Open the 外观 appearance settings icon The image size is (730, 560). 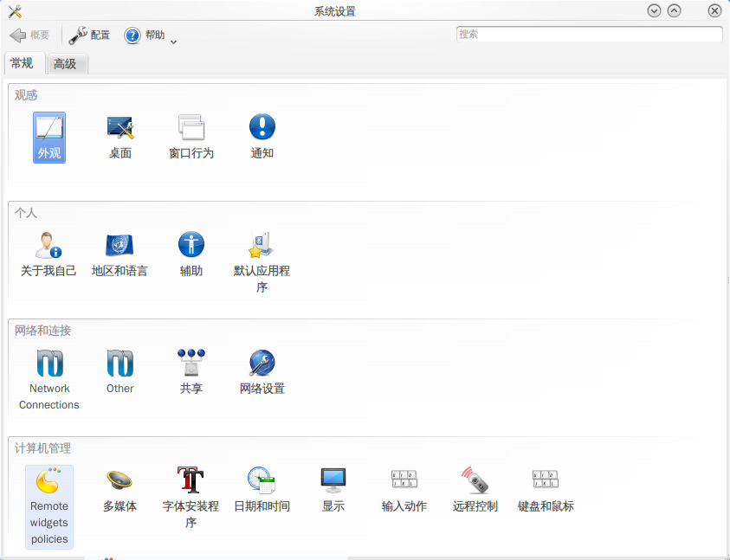coord(48,138)
